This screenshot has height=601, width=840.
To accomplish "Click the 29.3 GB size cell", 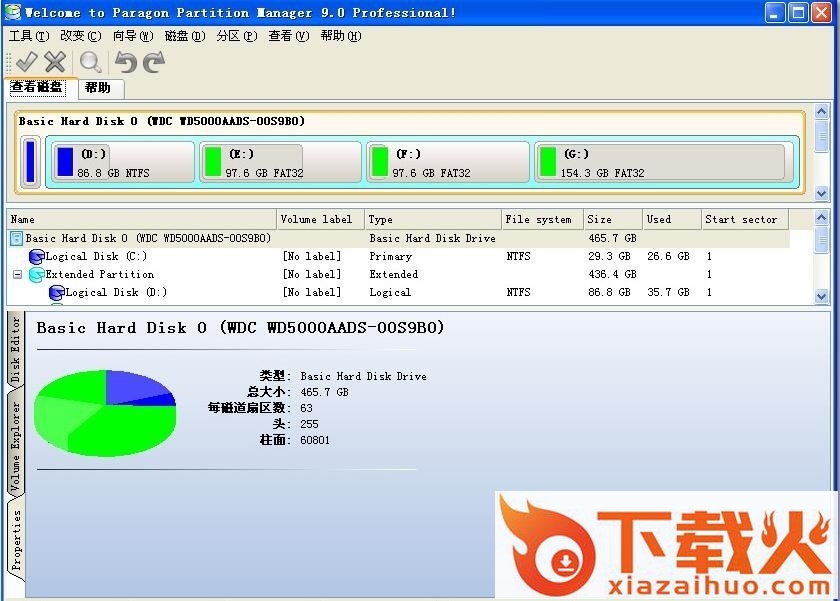I will point(609,257).
